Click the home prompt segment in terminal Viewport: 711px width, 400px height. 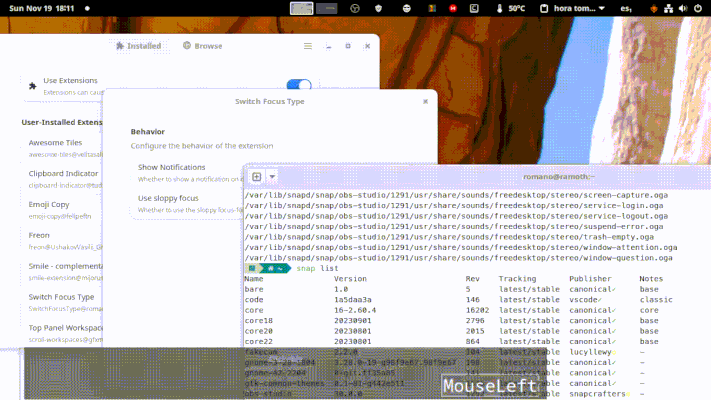[x=276, y=268]
